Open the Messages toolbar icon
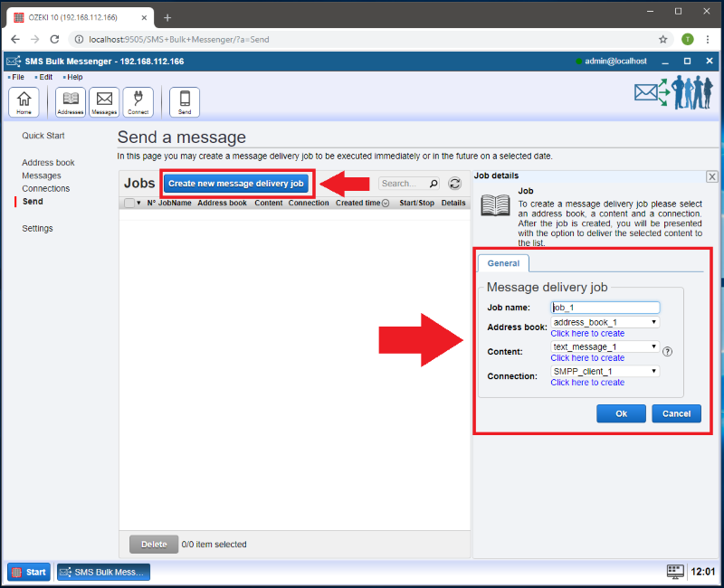Viewport: 724px width, 588px height. coord(104,101)
